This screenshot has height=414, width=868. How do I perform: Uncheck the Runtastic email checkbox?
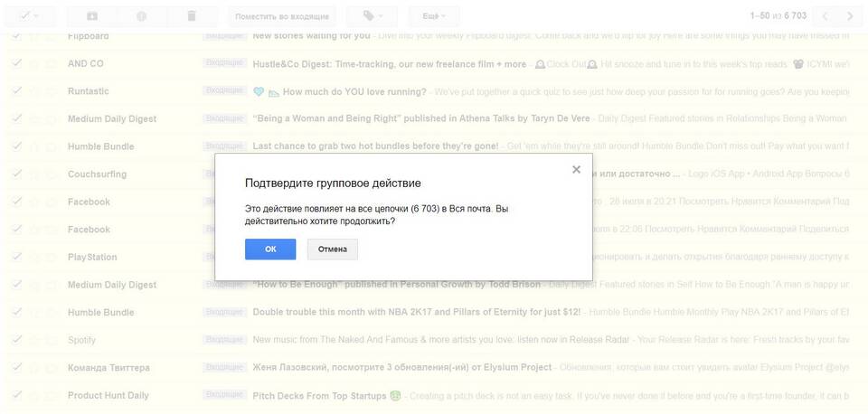point(17,90)
